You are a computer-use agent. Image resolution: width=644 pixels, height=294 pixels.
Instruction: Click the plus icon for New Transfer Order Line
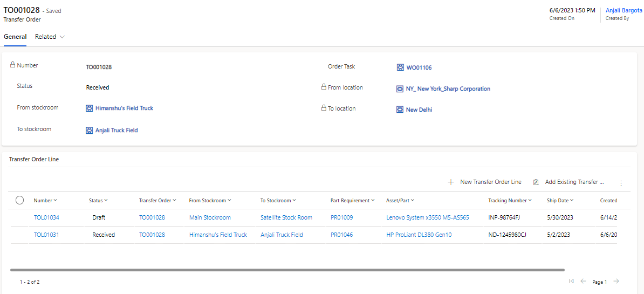pyautogui.click(x=450, y=182)
